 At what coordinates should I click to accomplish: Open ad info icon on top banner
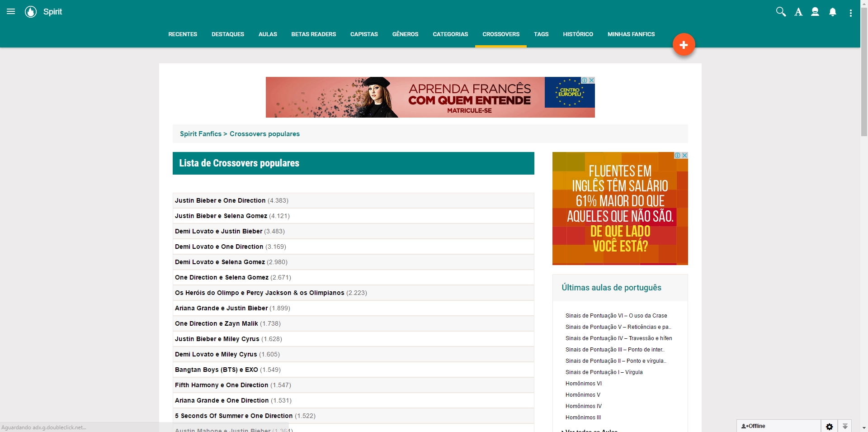[585, 80]
